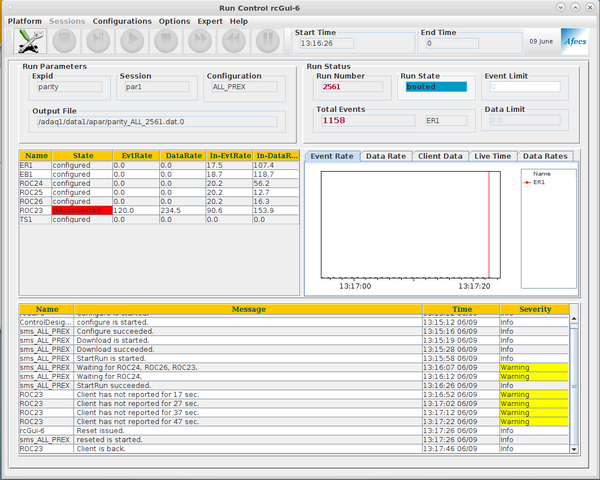Open the Options menu
Image resolution: width=600 pixels, height=480 pixels.
point(174,21)
